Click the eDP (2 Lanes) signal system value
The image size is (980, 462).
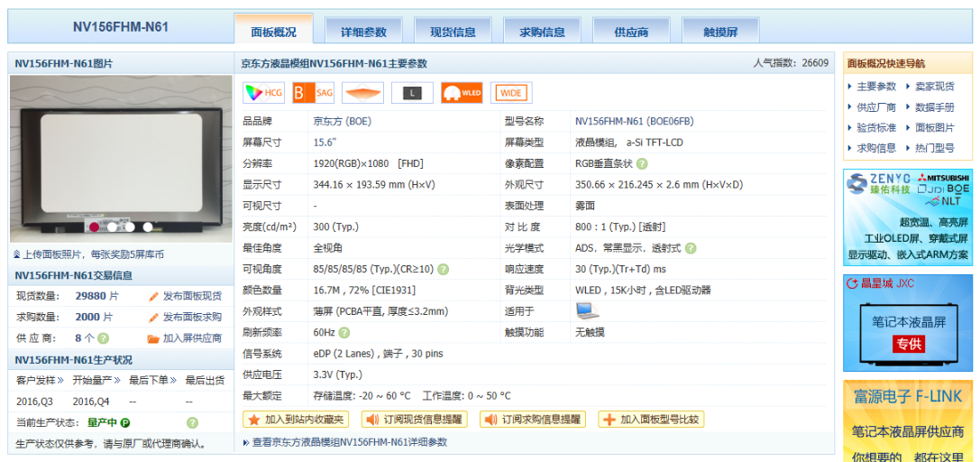coord(378,354)
